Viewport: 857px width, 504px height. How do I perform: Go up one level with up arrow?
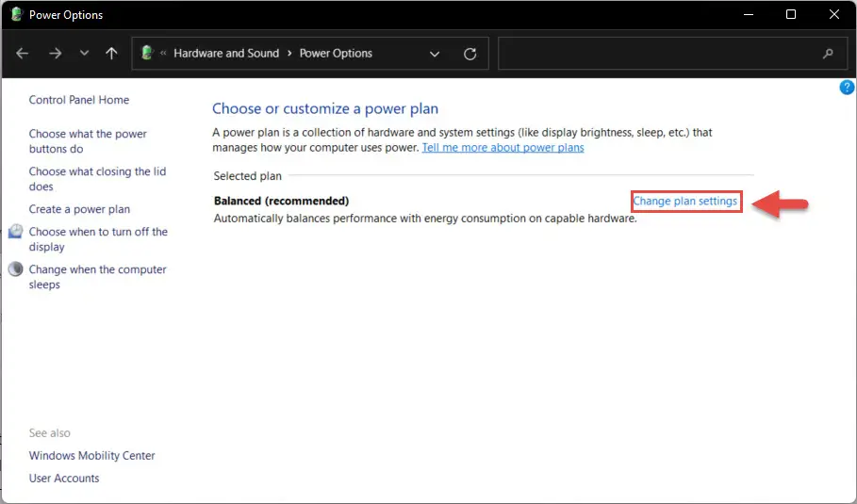coord(111,53)
